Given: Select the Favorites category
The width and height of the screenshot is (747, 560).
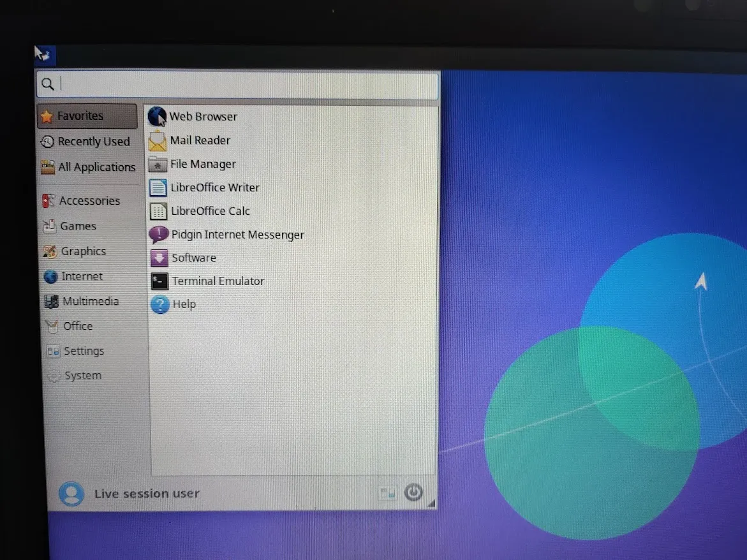Looking at the screenshot, I should pyautogui.click(x=87, y=115).
